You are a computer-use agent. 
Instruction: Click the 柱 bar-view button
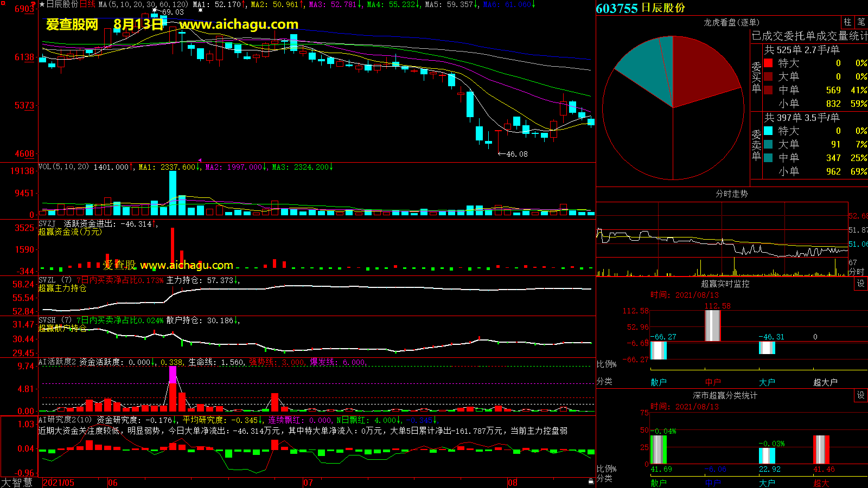[847, 22]
